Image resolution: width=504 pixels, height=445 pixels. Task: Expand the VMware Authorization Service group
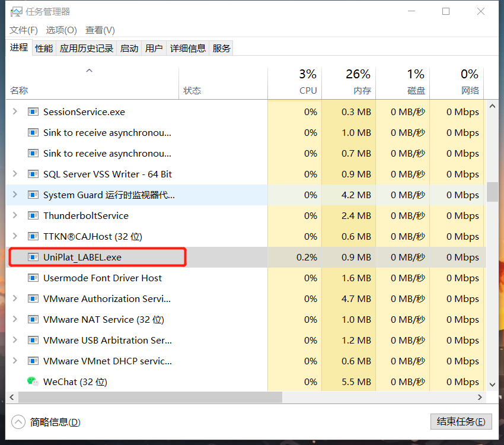[x=15, y=298]
